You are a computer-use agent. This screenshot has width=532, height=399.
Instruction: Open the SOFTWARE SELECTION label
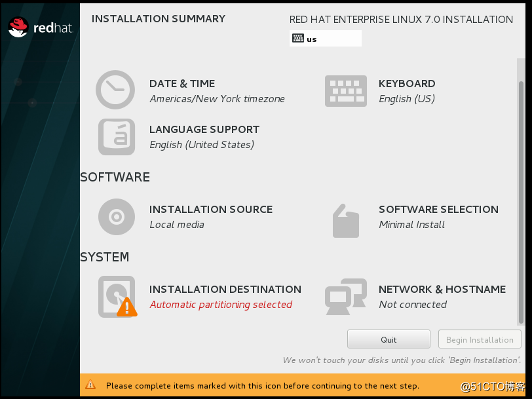(x=439, y=210)
